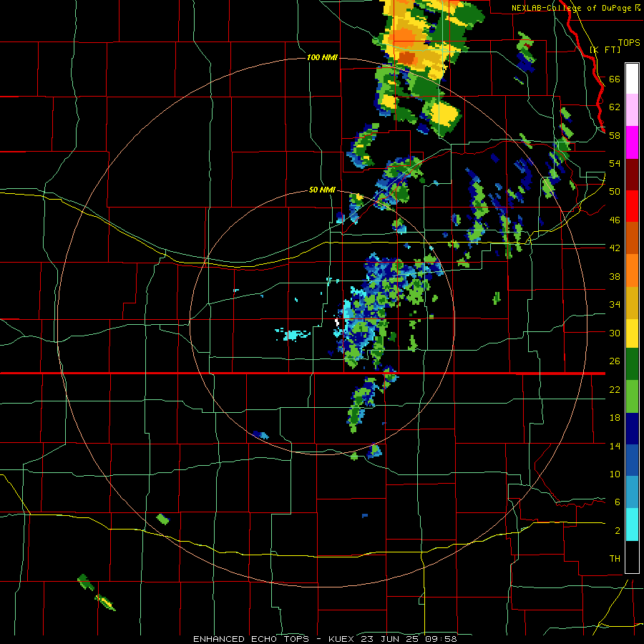Image resolution: width=644 pixels, height=644 pixels.
Task: Click the white swatch in the tops legend
Action: (632, 79)
